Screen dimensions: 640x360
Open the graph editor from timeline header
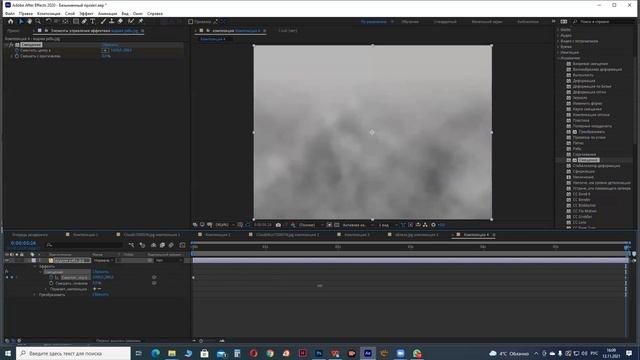point(182,245)
